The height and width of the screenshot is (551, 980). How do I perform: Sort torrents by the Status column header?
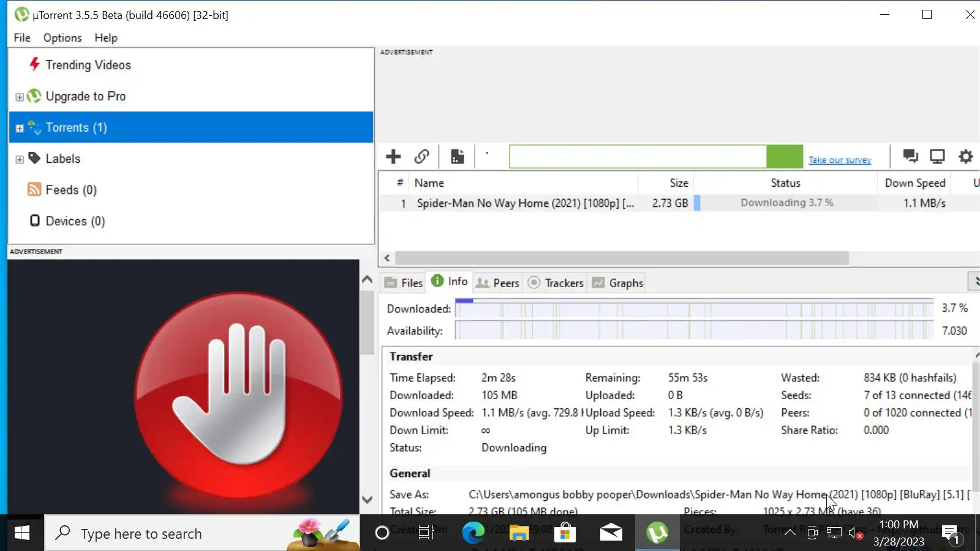click(x=785, y=183)
